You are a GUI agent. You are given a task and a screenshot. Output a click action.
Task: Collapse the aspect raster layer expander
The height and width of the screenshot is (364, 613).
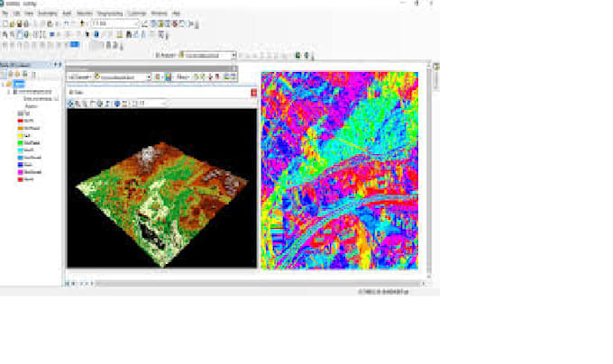[x=9, y=92]
